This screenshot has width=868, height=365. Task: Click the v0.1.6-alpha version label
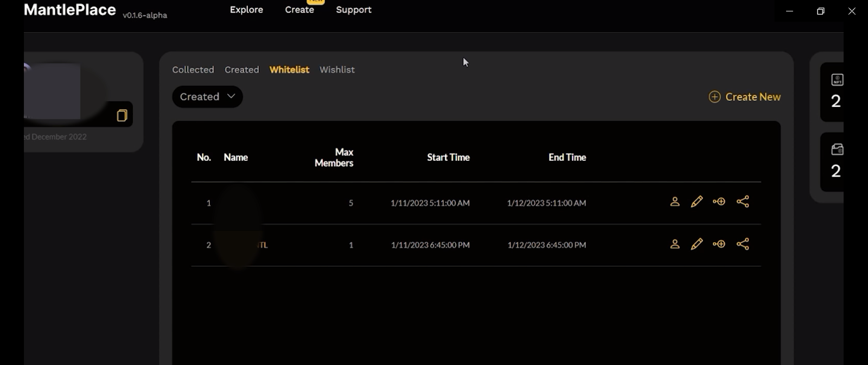(145, 15)
